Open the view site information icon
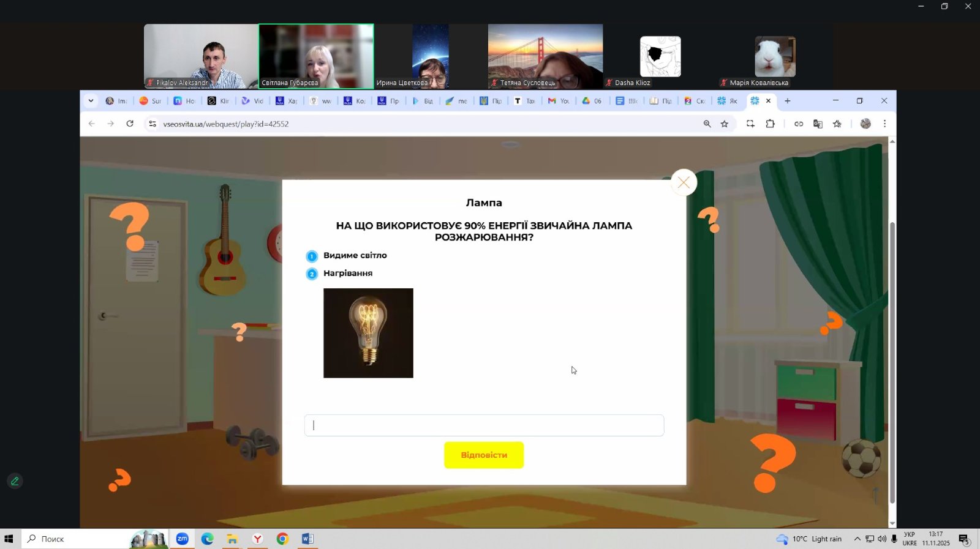Viewport: 980px width, 549px height. point(153,124)
